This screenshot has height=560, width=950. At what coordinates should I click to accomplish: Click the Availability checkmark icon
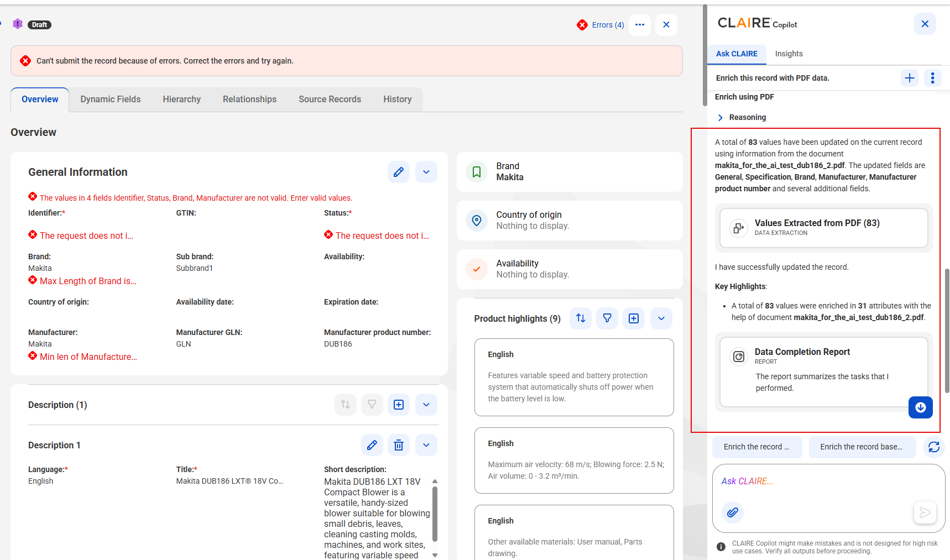coord(477,269)
